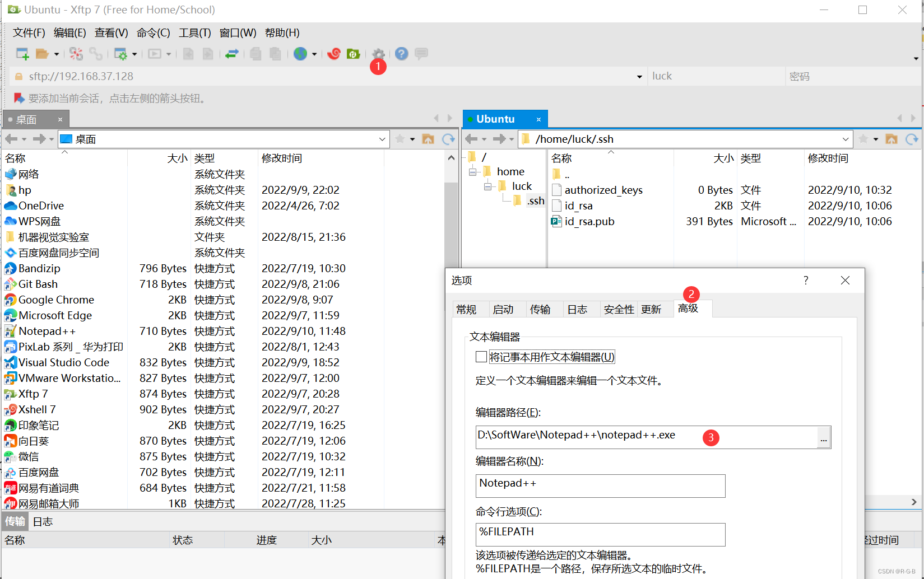Open the local back-history dropdown arrow
The image size is (924, 579).
[x=24, y=139]
